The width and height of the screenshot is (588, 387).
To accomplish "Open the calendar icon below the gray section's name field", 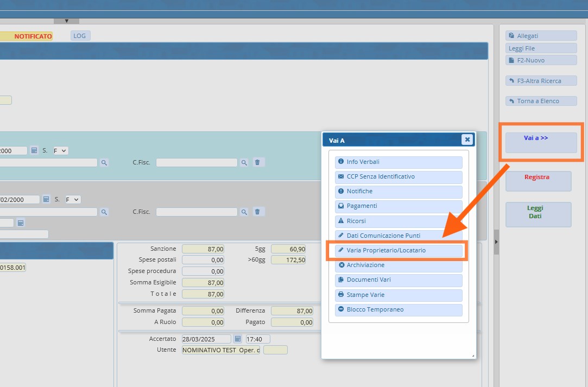I will (21, 223).
